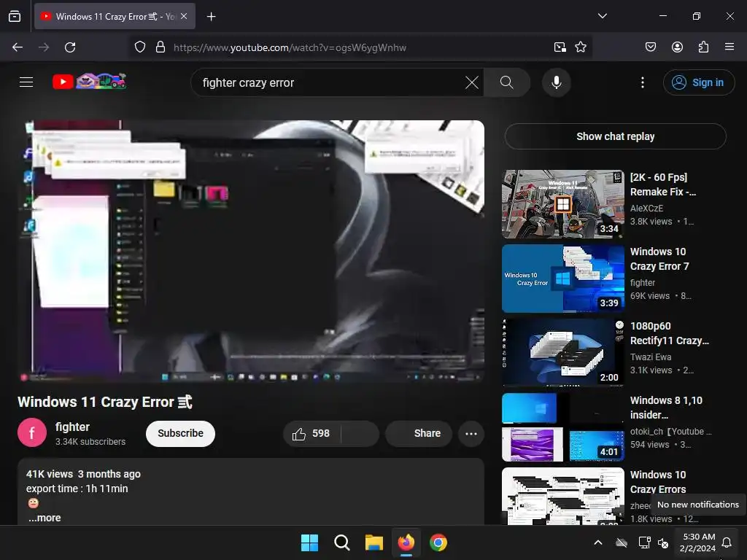This screenshot has height=560, width=747.
Task: Open the YouTube guide hamburger menu
Action: click(26, 82)
